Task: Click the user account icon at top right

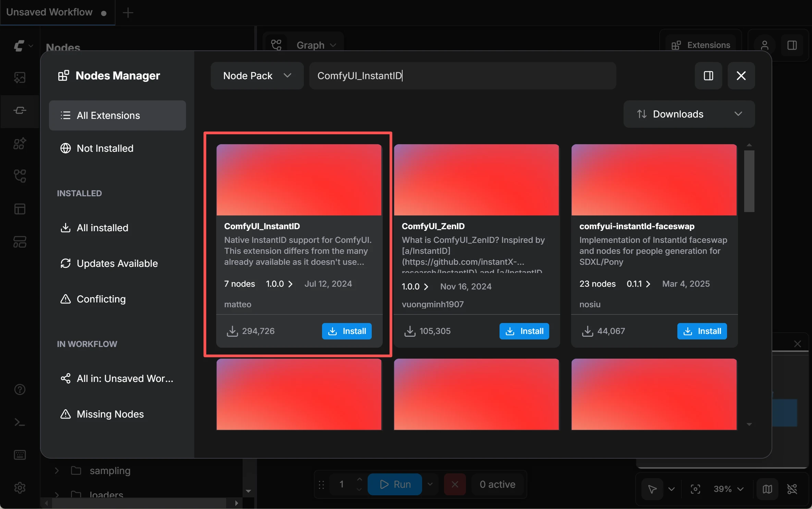Action: point(764,46)
